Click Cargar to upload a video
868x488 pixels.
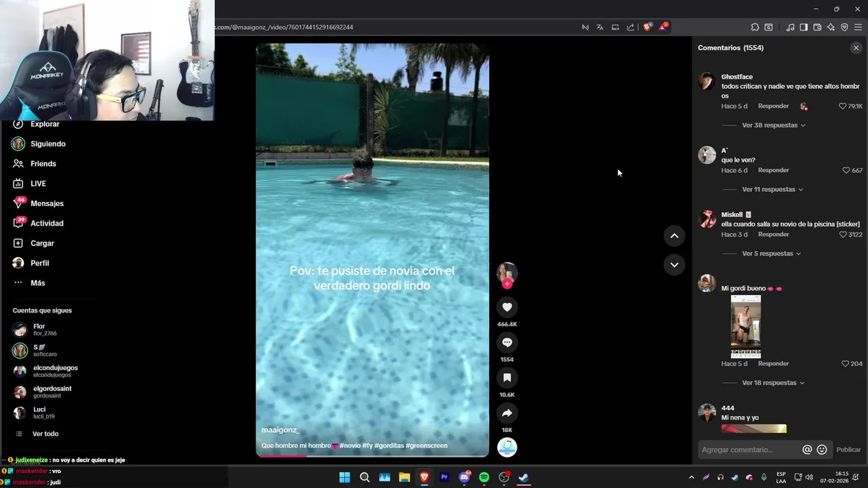click(x=33, y=243)
